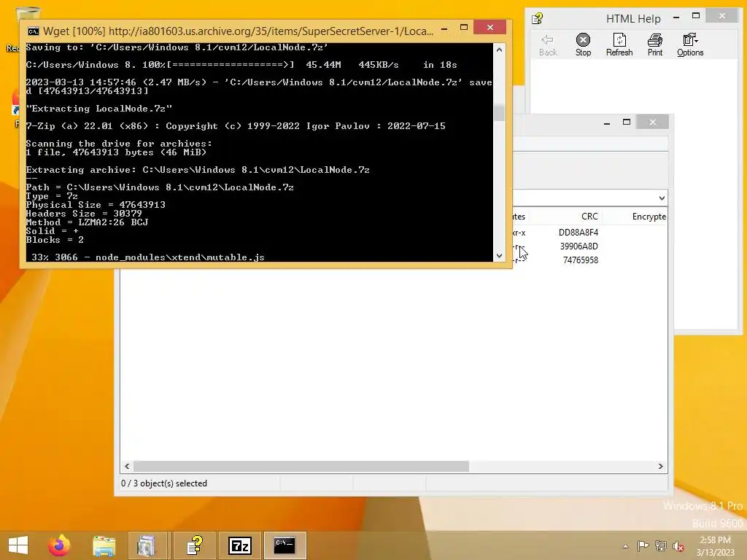Click left arrow of 7-Zip horizontal scrollbar
The image size is (747, 560).
(x=127, y=466)
